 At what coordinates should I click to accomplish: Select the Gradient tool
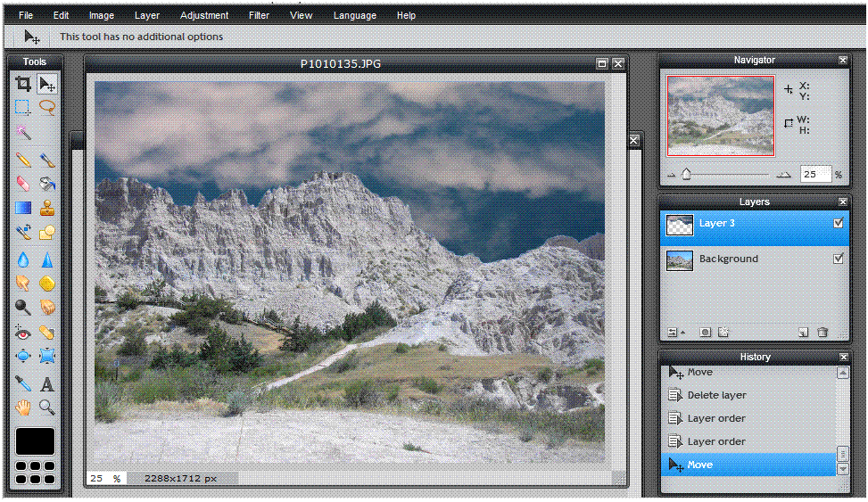(x=23, y=209)
